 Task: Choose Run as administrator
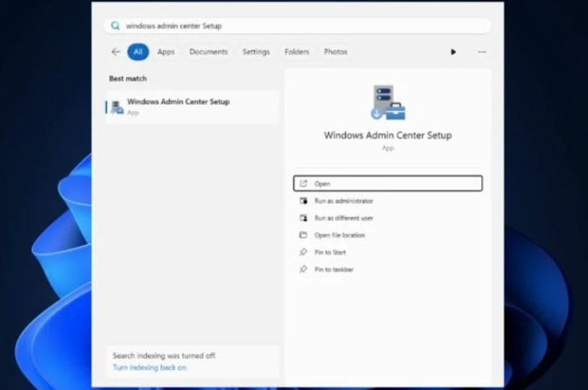[388, 201]
